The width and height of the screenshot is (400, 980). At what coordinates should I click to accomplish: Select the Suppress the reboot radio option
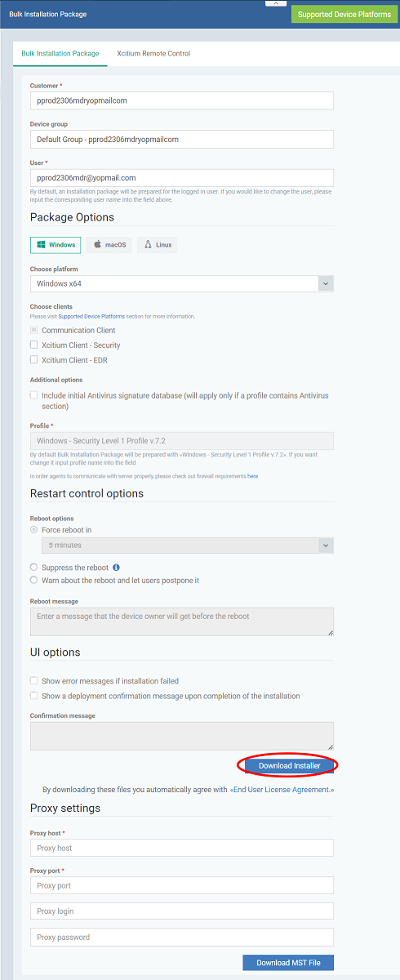click(33, 567)
